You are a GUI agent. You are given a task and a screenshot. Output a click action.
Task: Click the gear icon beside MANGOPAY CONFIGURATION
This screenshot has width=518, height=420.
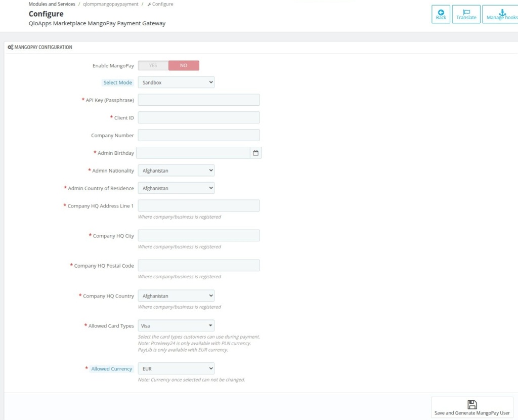[x=10, y=48]
